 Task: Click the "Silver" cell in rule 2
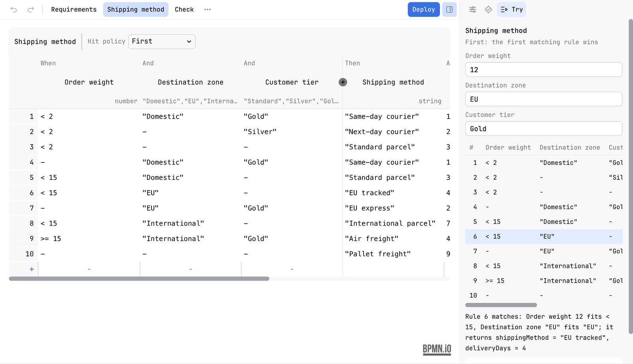(x=292, y=132)
